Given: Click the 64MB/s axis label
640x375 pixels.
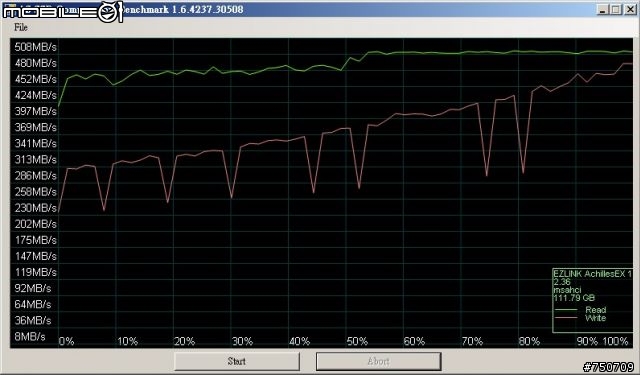Looking at the screenshot, I should click(33, 304).
